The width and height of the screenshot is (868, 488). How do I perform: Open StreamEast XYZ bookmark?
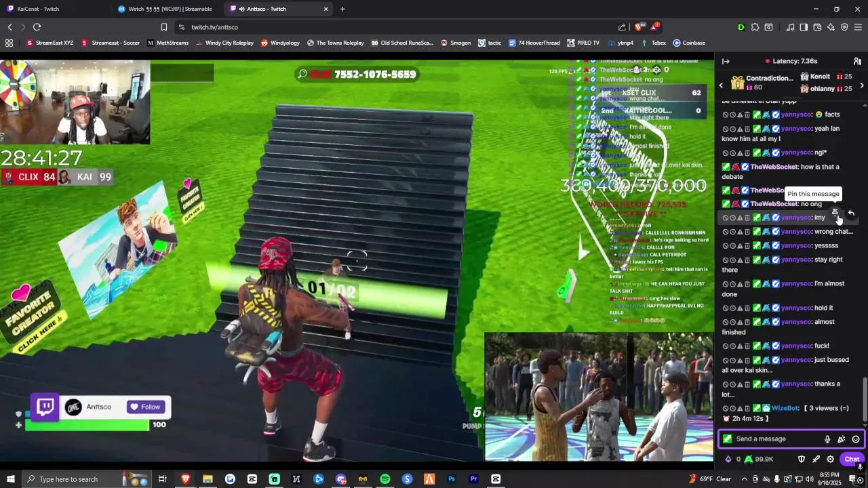[50, 43]
